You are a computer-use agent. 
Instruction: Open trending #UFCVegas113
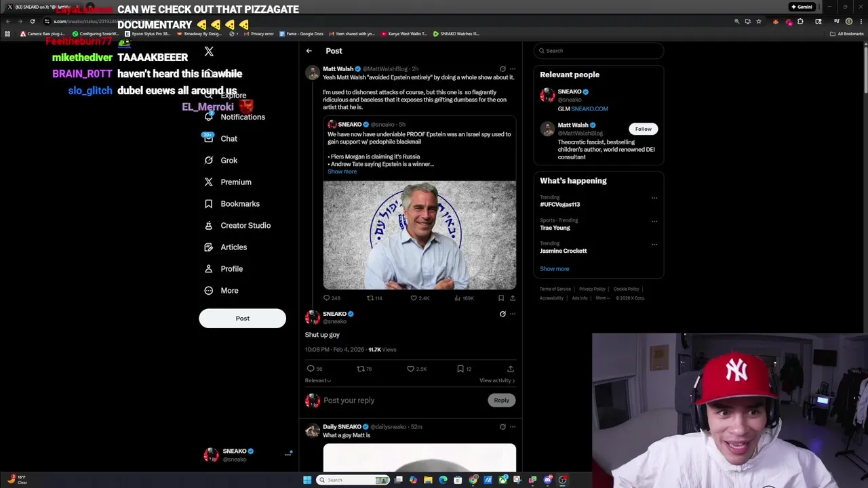point(559,204)
